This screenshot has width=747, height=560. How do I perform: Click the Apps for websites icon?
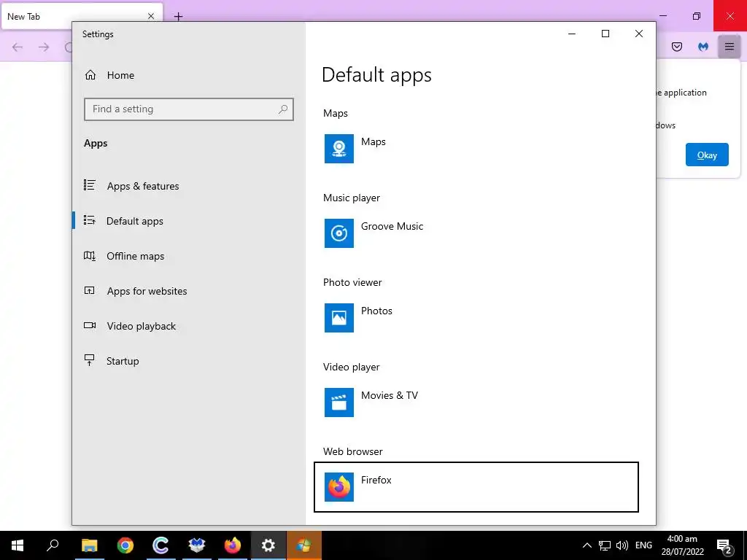pyautogui.click(x=90, y=290)
